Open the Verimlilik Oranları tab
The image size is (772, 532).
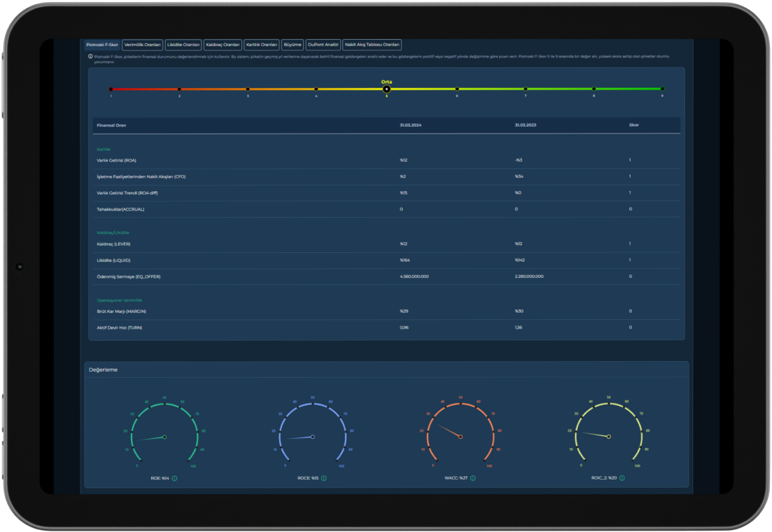click(142, 45)
